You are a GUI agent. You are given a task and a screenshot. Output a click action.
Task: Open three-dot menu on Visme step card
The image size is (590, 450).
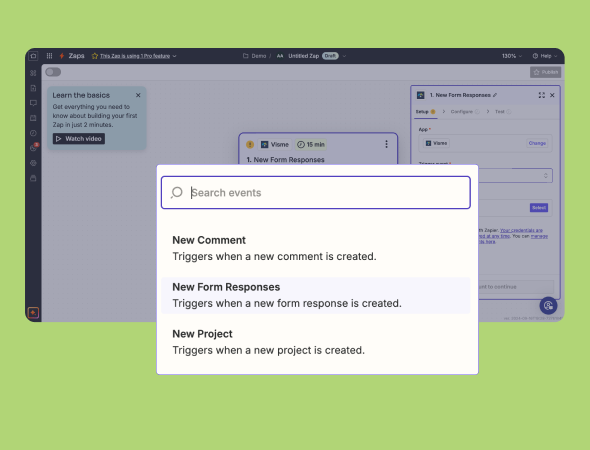386,144
